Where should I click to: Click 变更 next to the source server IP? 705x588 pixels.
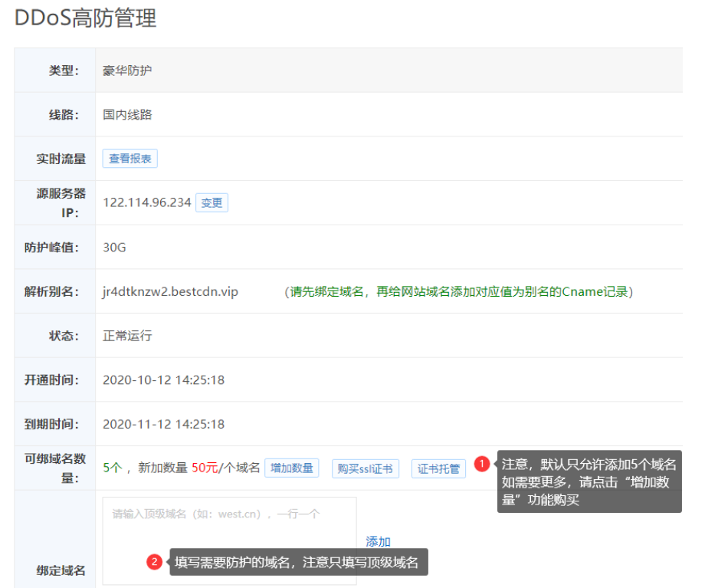tap(211, 202)
